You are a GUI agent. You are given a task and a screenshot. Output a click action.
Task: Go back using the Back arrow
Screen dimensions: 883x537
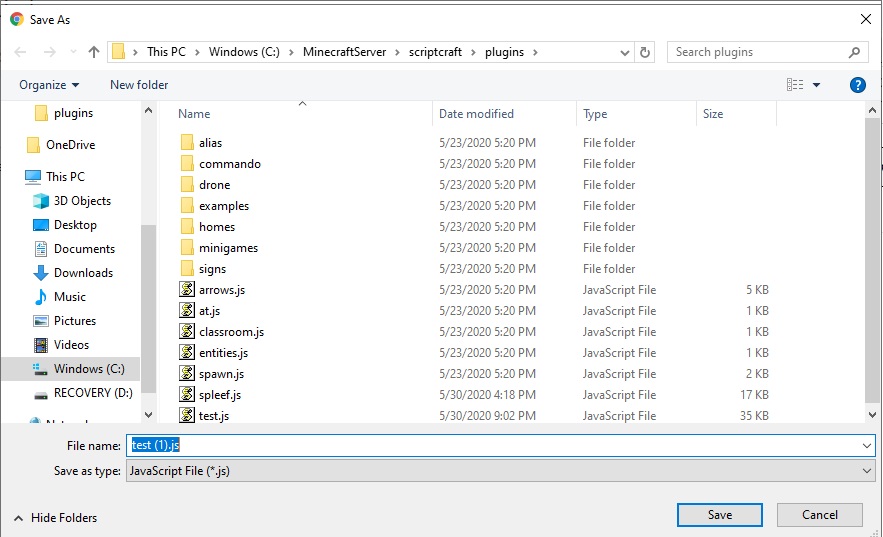(20, 52)
